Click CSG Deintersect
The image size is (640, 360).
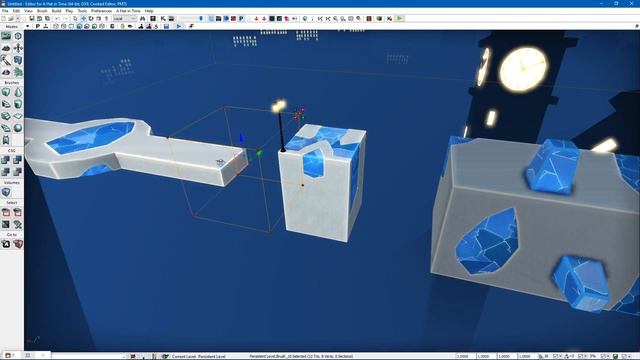(x=18, y=172)
